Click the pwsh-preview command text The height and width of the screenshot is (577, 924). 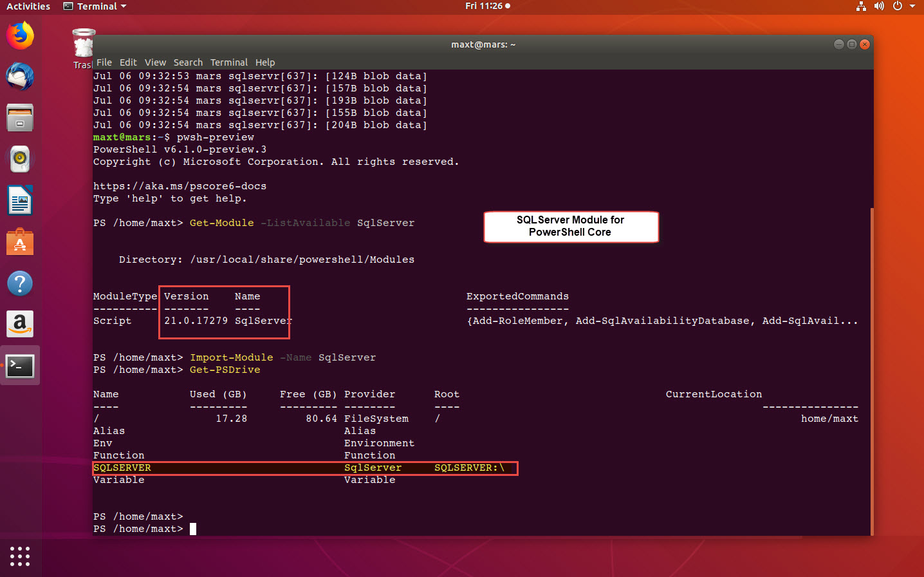tap(215, 137)
